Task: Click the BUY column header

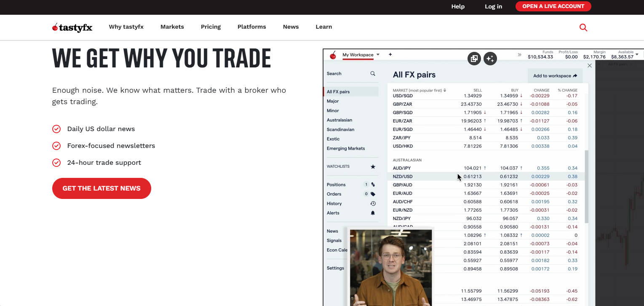Action: (515, 90)
